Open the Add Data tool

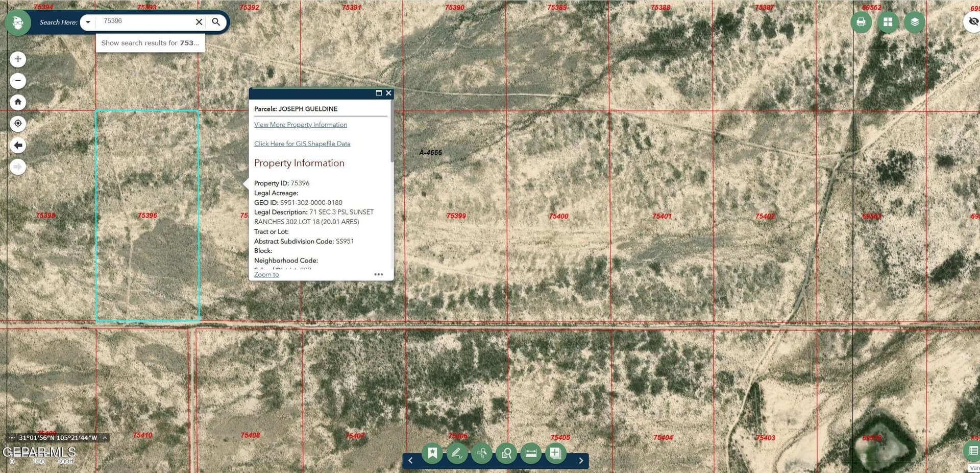555,453
